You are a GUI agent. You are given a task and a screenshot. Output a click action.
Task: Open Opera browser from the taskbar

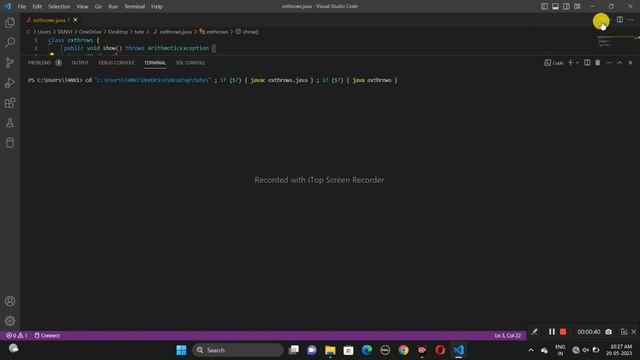440,350
